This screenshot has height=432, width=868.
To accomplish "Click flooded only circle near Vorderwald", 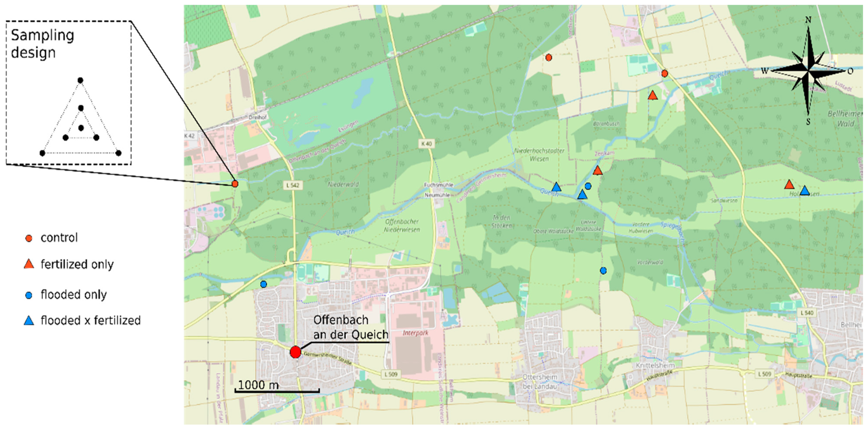I will [603, 271].
